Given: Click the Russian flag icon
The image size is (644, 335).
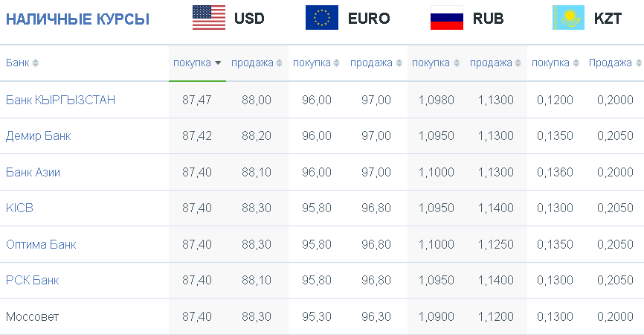Looking at the screenshot, I should point(447,18).
